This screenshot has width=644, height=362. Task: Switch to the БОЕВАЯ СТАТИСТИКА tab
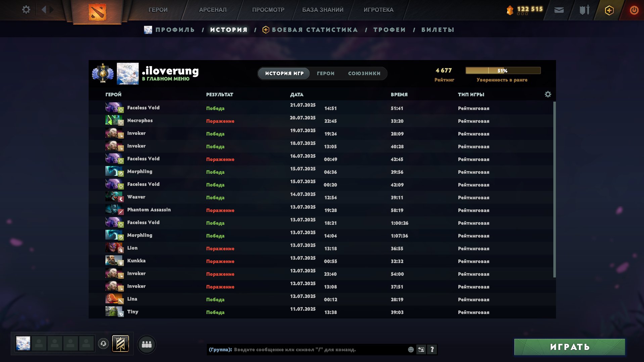pyautogui.click(x=310, y=30)
